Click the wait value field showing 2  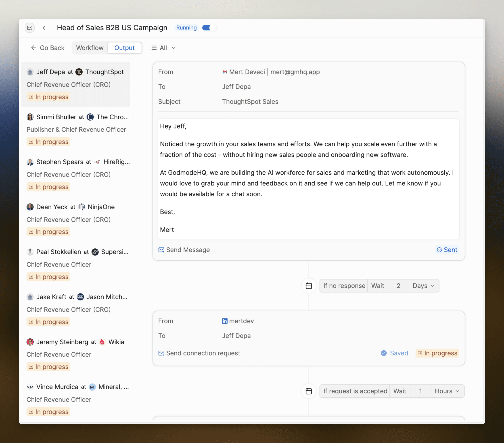[x=398, y=286]
